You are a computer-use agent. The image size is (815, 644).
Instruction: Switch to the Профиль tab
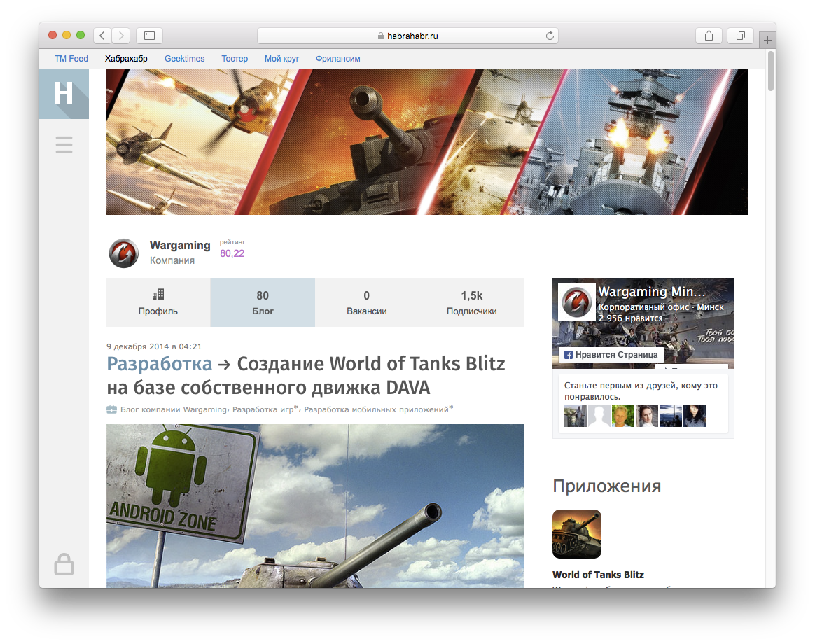(x=158, y=302)
